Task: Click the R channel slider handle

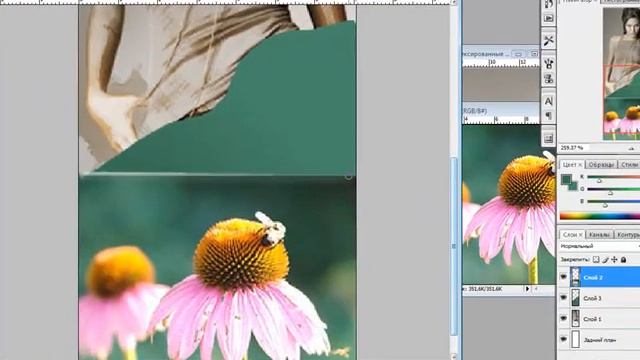Action: [x=599, y=180]
